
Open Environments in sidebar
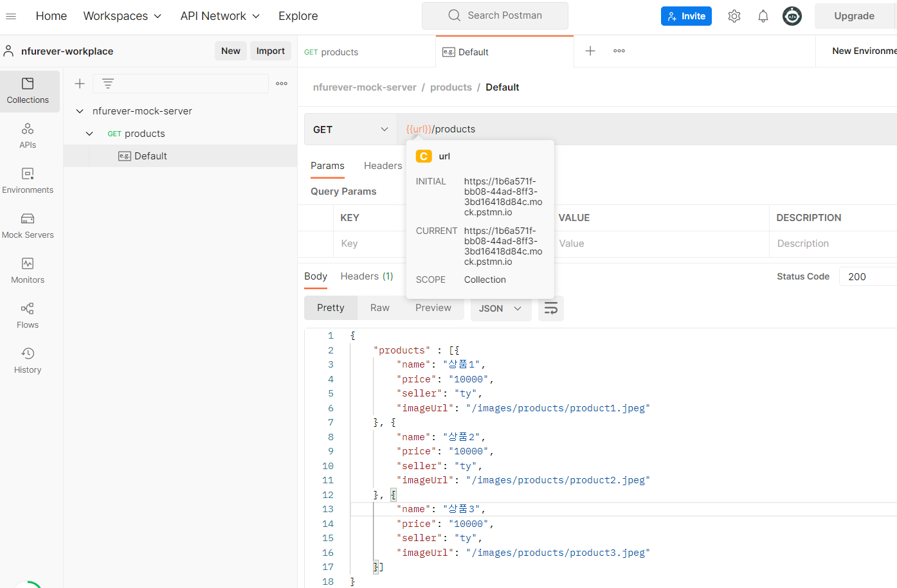28,181
